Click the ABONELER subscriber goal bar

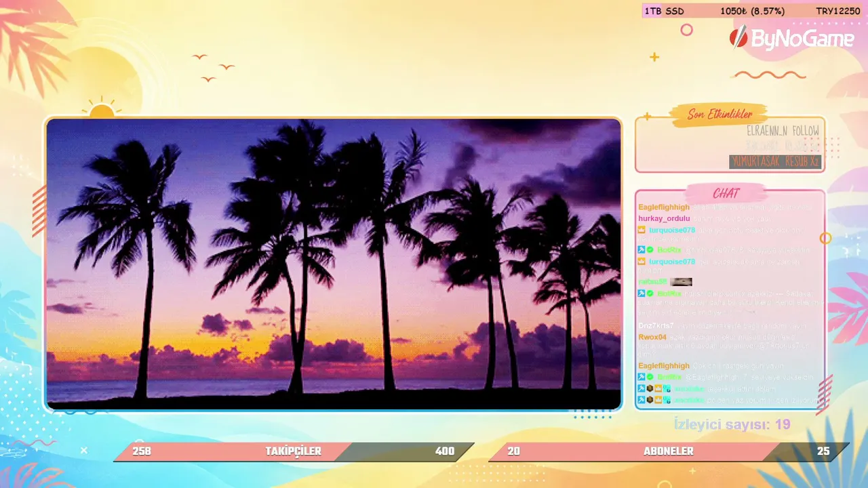click(669, 451)
